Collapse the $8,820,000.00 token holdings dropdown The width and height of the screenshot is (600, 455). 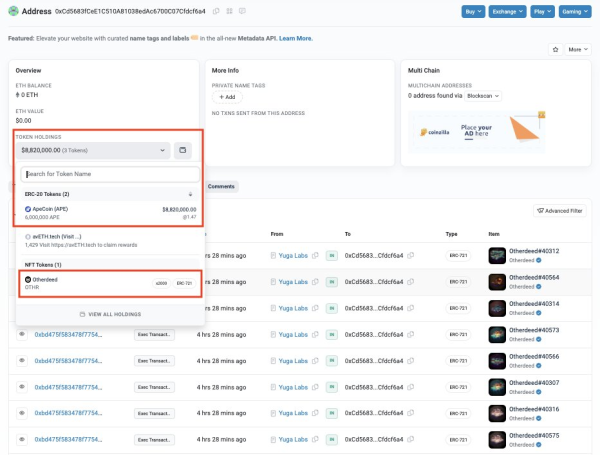pos(93,150)
